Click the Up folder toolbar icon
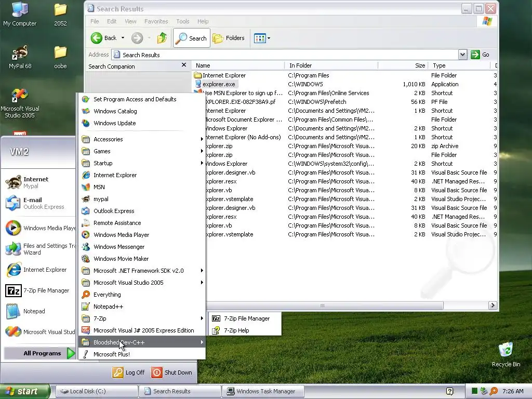Image resolution: width=532 pixels, height=399 pixels. coord(162,38)
